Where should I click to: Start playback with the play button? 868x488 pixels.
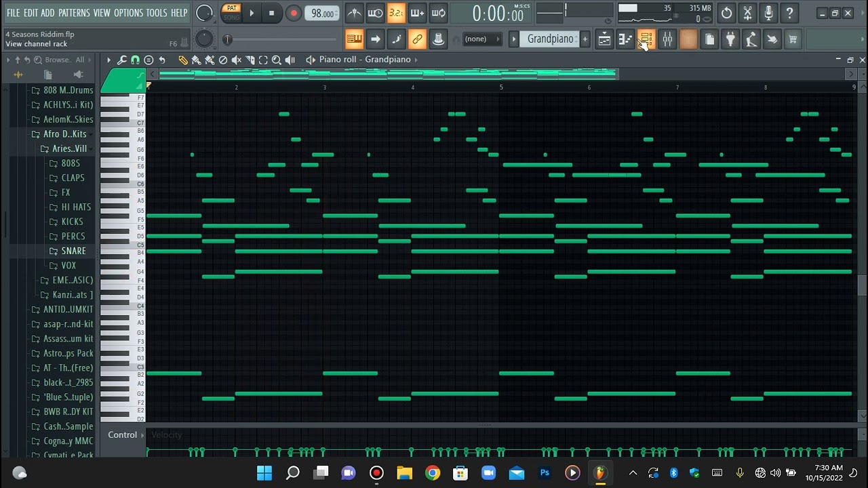[x=252, y=13]
